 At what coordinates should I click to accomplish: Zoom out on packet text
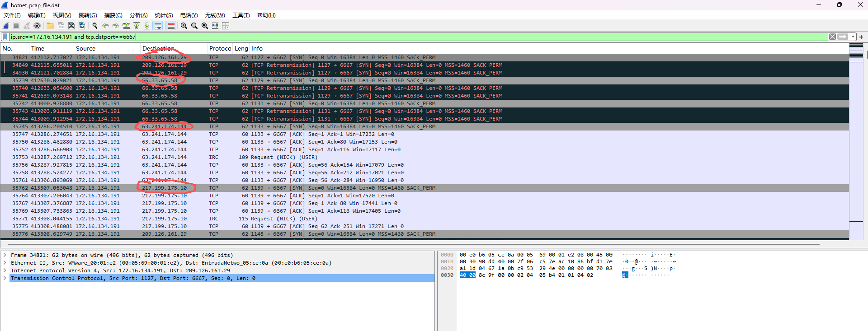click(194, 26)
